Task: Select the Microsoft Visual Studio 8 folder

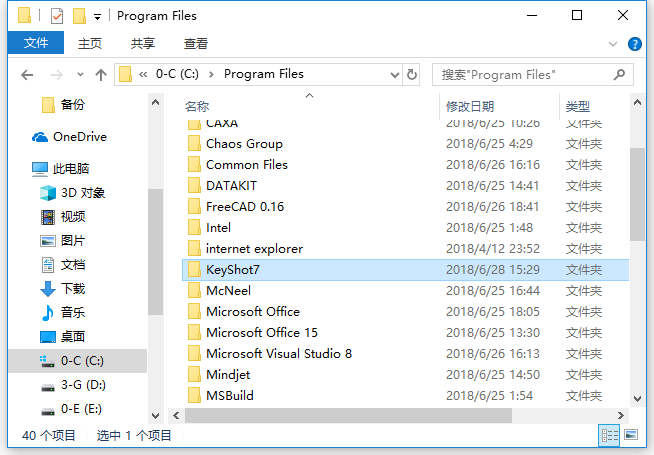Action: [x=279, y=354]
